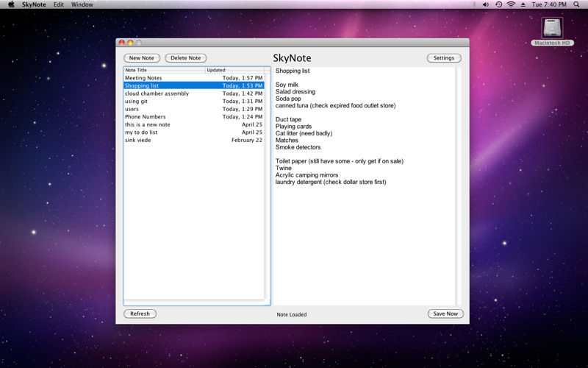Select the using git note
The image size is (588, 368).
[194, 101]
